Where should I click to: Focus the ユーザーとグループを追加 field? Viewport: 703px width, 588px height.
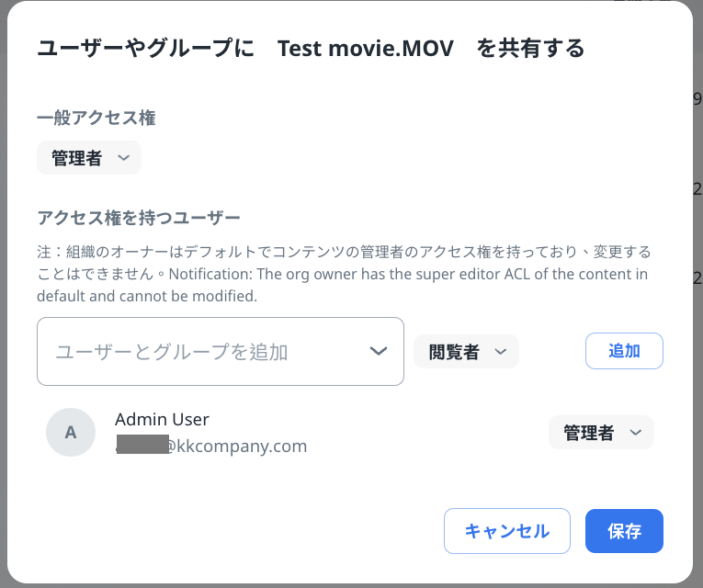(x=202, y=352)
